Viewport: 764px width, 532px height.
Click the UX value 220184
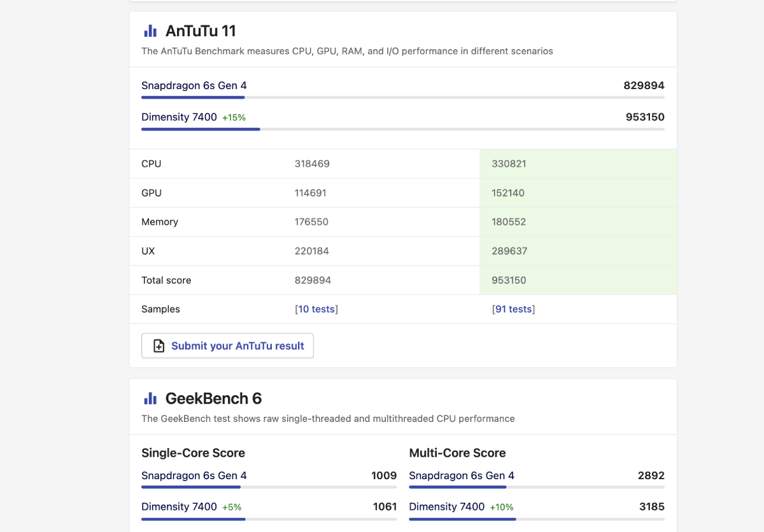tap(312, 251)
